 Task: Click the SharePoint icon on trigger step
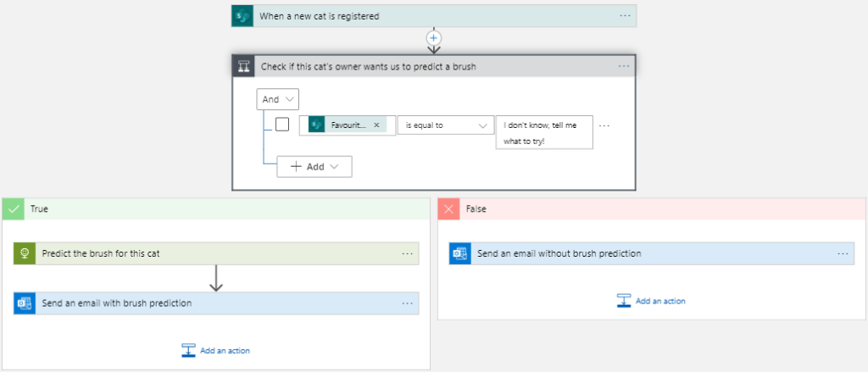[242, 16]
